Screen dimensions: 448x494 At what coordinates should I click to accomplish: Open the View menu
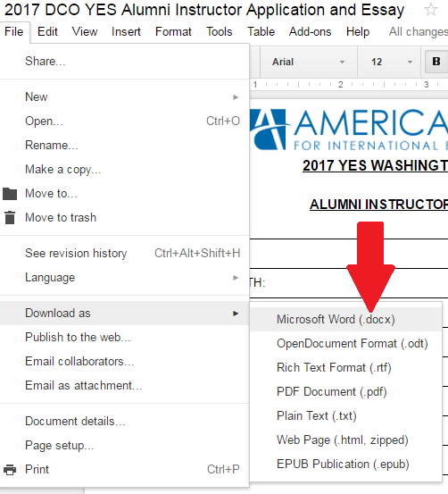tap(85, 32)
